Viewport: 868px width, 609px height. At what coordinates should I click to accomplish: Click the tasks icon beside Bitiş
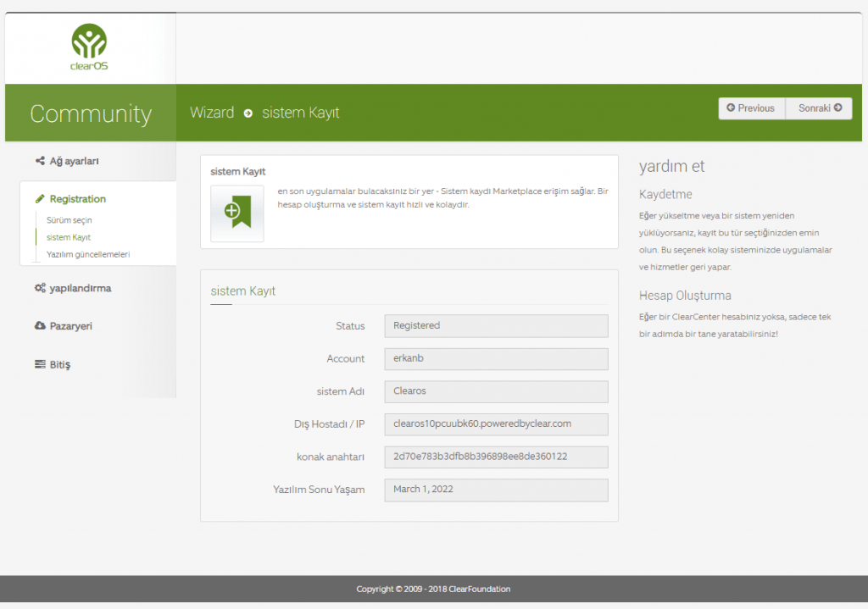coord(40,364)
